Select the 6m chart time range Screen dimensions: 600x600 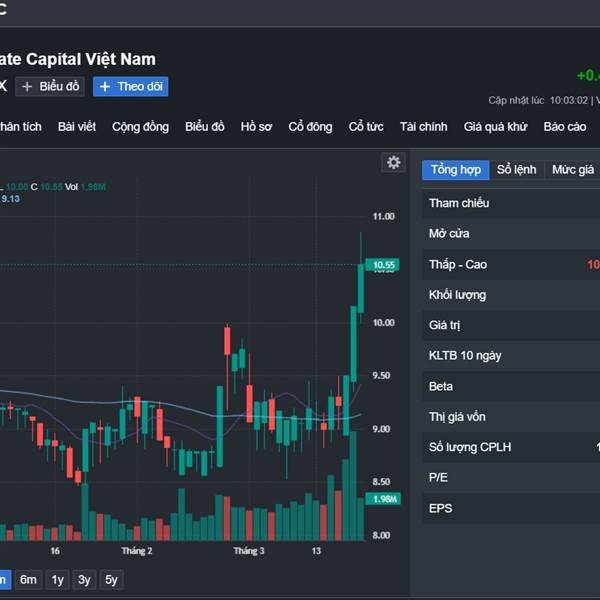pyautogui.click(x=28, y=580)
